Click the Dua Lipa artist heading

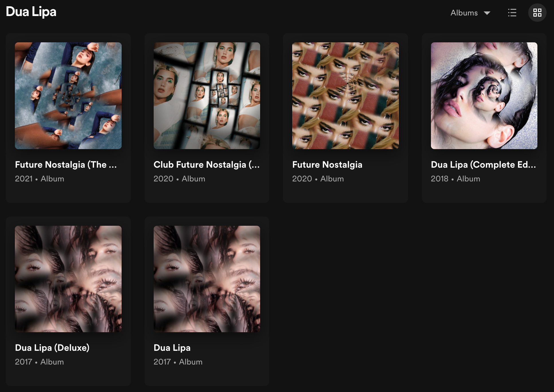31,12
